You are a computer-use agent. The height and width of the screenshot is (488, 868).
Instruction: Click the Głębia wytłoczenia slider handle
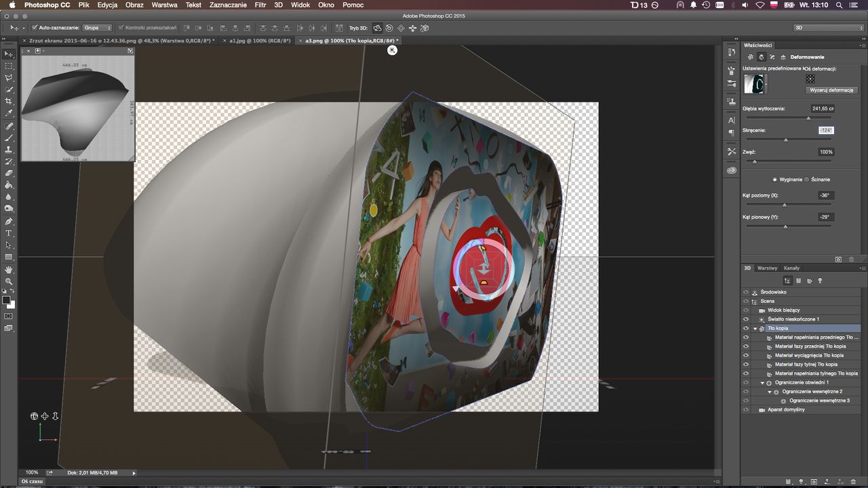pos(808,118)
